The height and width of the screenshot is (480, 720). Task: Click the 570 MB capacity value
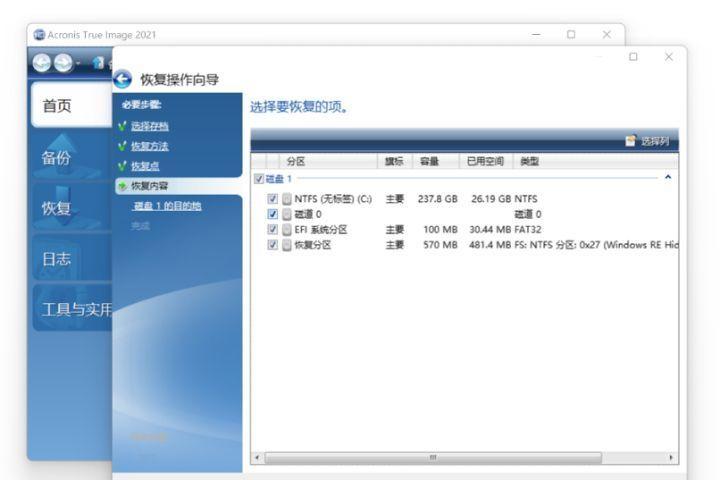pos(440,245)
